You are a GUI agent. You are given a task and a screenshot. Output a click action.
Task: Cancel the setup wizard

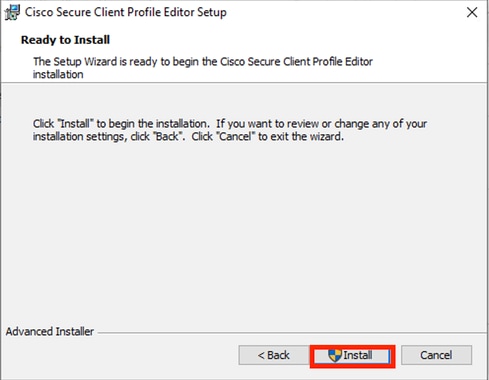coord(436,355)
